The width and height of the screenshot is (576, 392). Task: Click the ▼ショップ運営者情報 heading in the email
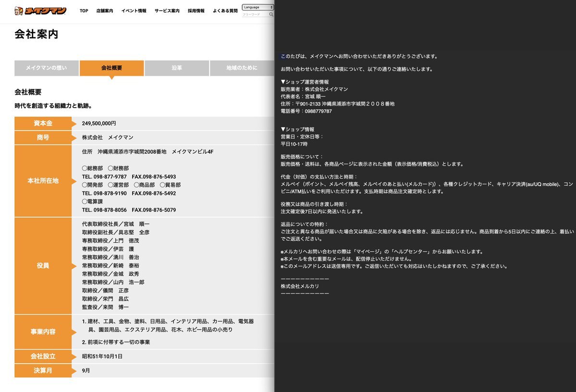(x=305, y=82)
